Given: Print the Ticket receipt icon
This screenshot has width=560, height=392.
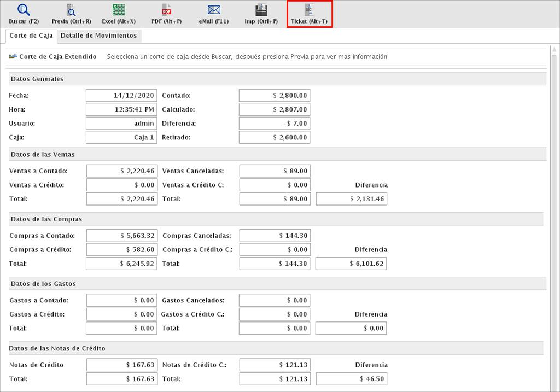Looking at the screenshot, I should (309, 10).
